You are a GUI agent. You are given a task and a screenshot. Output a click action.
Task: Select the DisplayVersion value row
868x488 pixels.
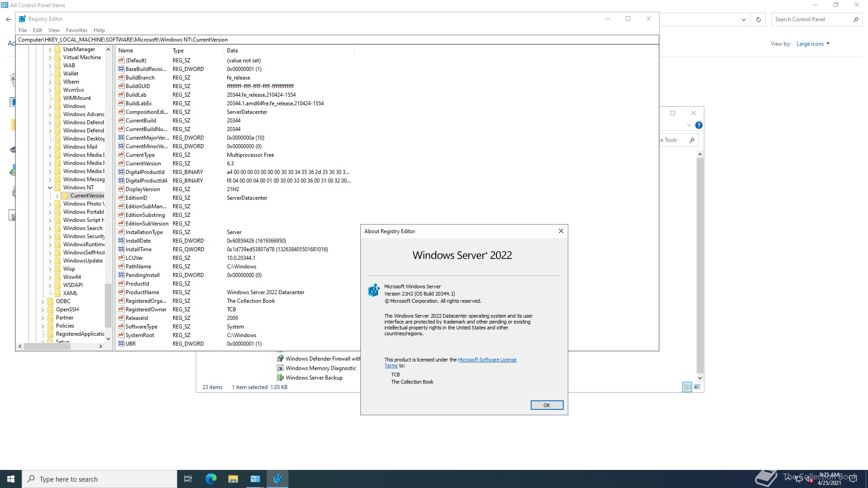click(x=235, y=189)
